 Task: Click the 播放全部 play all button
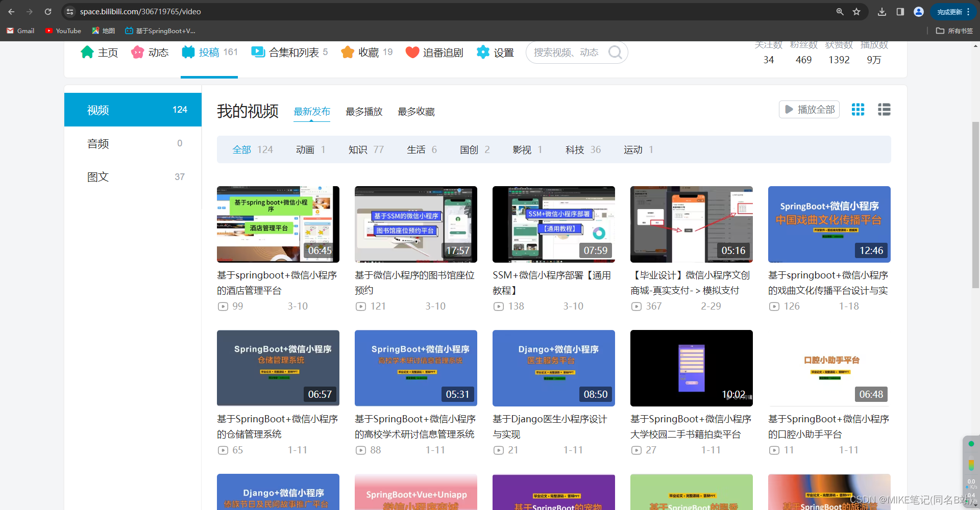point(809,109)
